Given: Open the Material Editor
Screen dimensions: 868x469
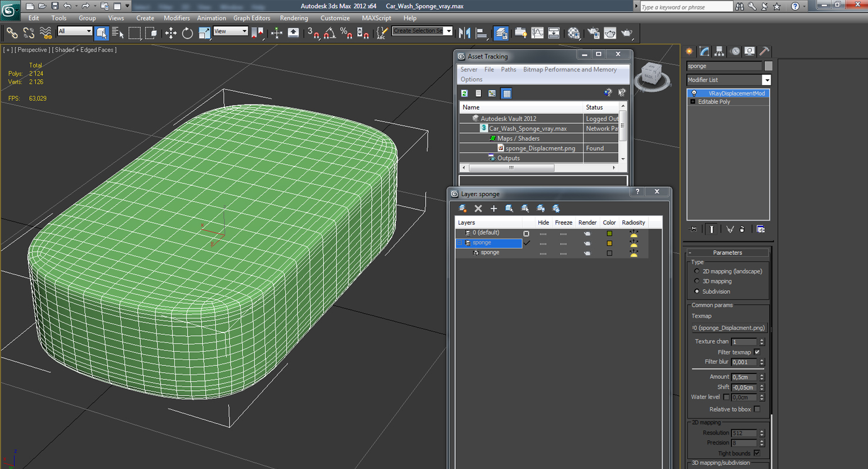Looking at the screenshot, I should point(574,33).
